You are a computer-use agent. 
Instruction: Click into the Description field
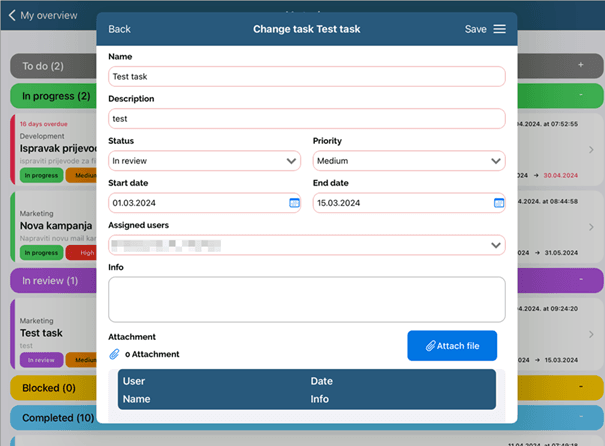[306, 118]
